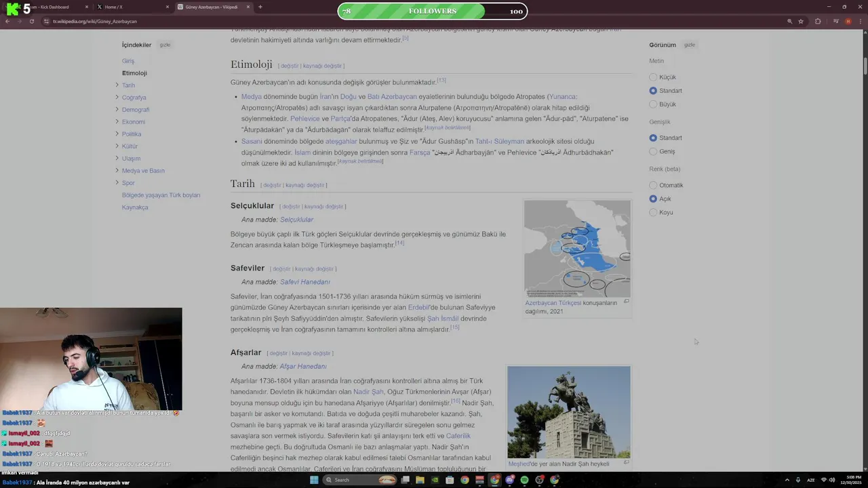Open the Azerbaycan Türkçesi map thumbnail
868x488 pixels.
tap(577, 249)
